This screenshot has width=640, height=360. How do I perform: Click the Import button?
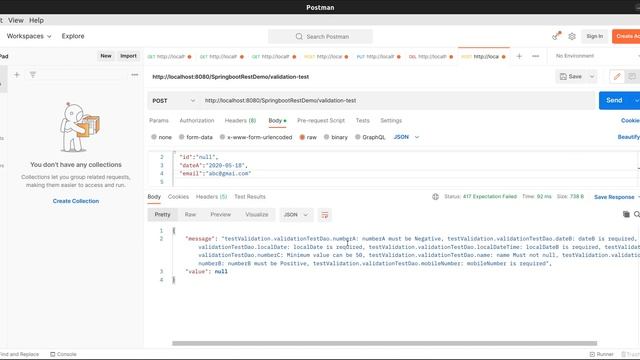(128, 56)
